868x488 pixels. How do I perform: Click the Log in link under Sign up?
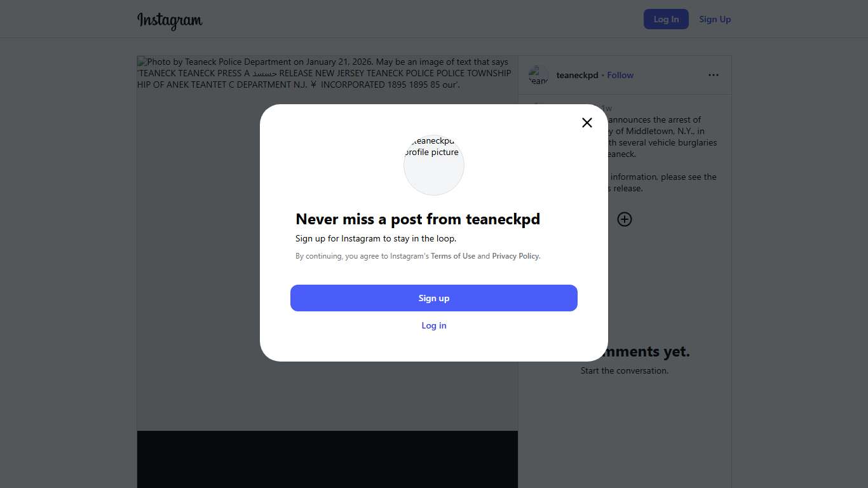click(434, 325)
